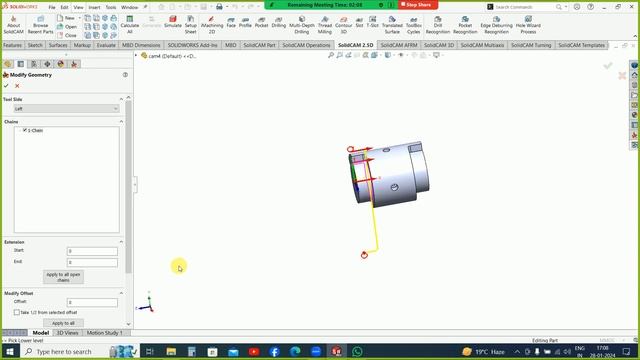Viewport: 640px width, 360px height.
Task: Collapse the Chains section
Action: coord(121,122)
